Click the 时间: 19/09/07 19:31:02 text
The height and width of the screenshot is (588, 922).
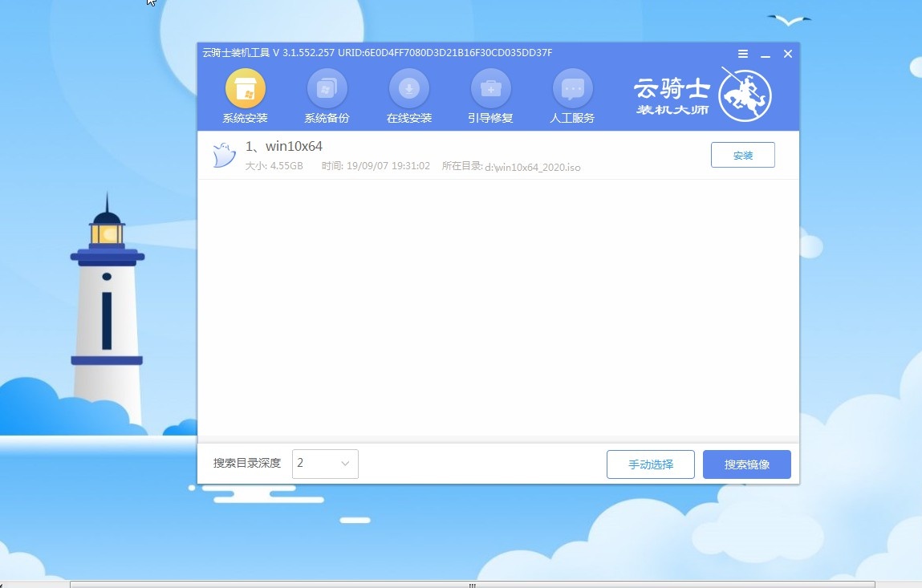pos(376,166)
